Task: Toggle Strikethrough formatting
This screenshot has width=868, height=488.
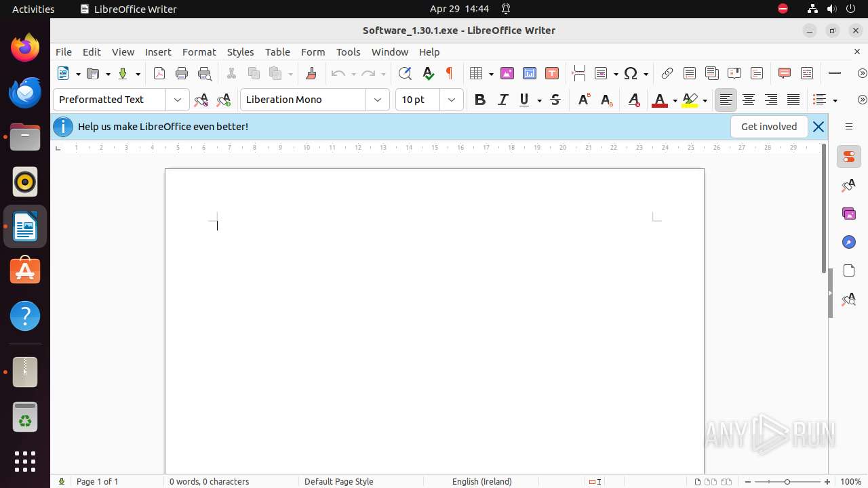Action: coord(555,100)
